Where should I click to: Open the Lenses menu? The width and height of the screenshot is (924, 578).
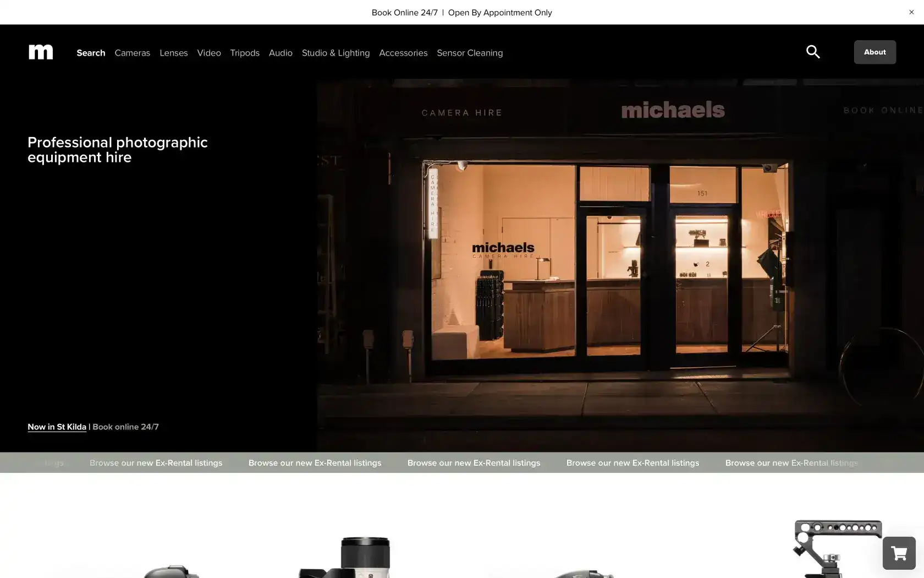click(x=173, y=52)
